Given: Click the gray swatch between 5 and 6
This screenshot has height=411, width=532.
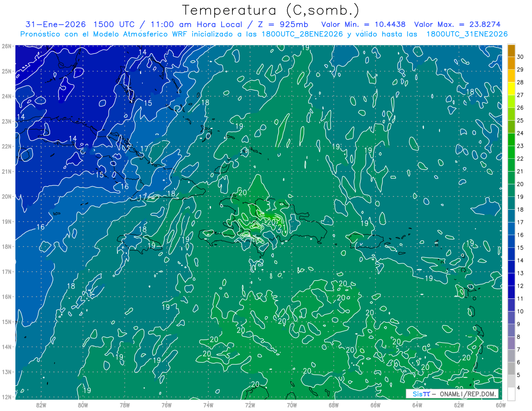Looking at the screenshot, I should (511, 368).
